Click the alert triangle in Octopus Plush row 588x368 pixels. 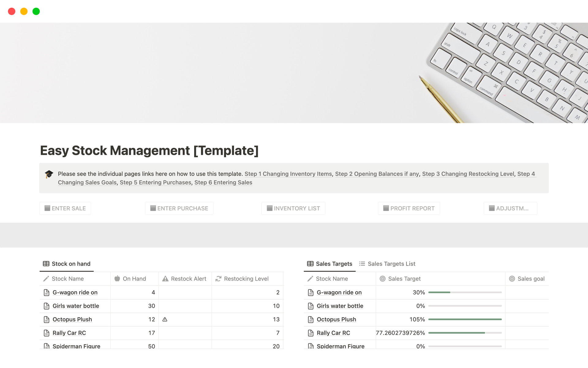(x=165, y=319)
